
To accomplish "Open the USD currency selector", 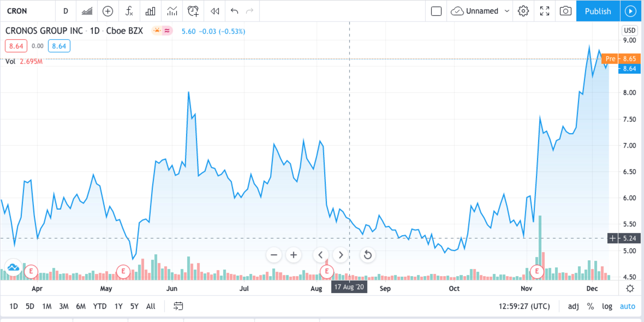I will tap(630, 30).
